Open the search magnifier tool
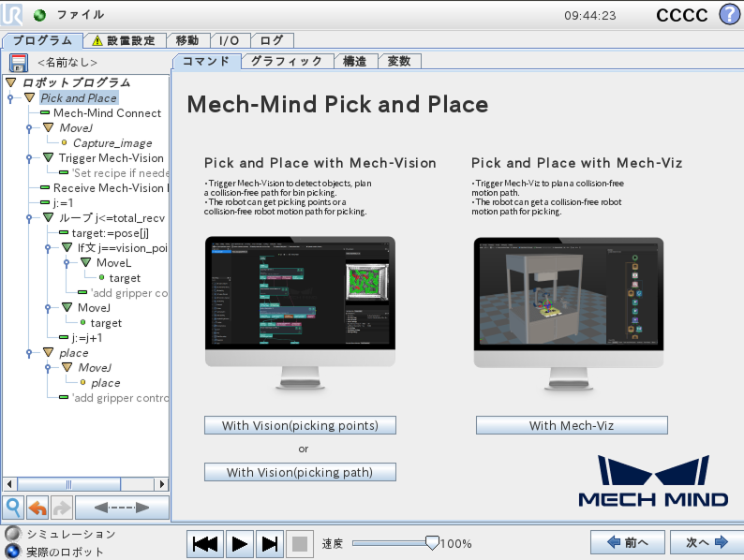Image resolution: width=744 pixels, height=560 pixels. (x=14, y=508)
